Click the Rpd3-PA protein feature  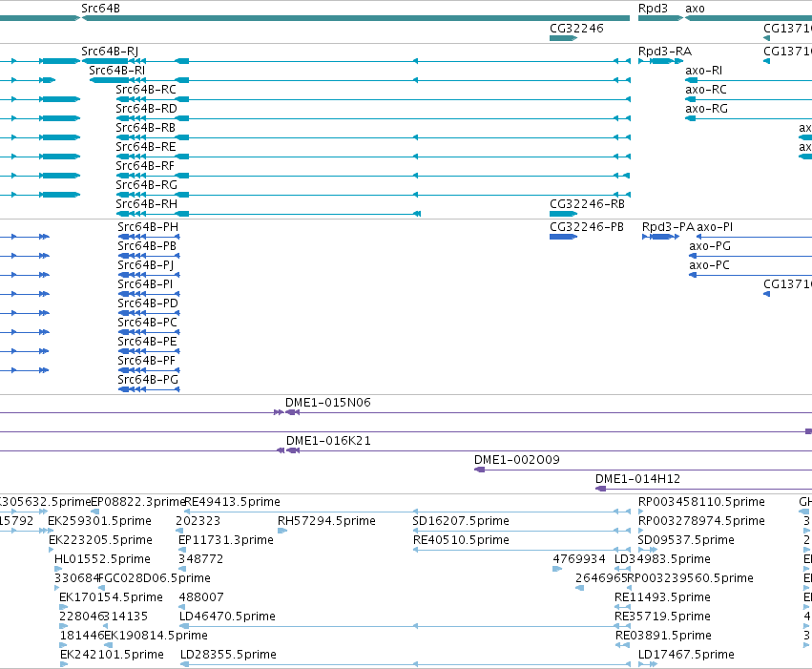point(661,237)
